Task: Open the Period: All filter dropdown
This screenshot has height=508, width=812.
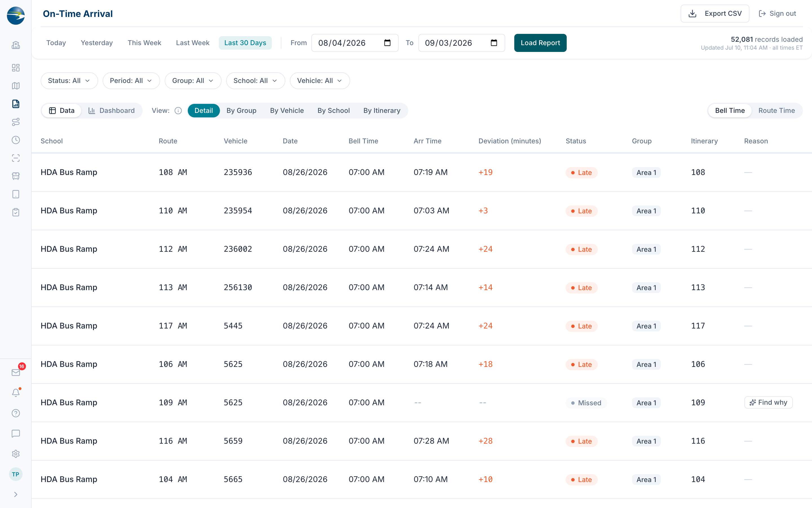Action: click(x=131, y=81)
